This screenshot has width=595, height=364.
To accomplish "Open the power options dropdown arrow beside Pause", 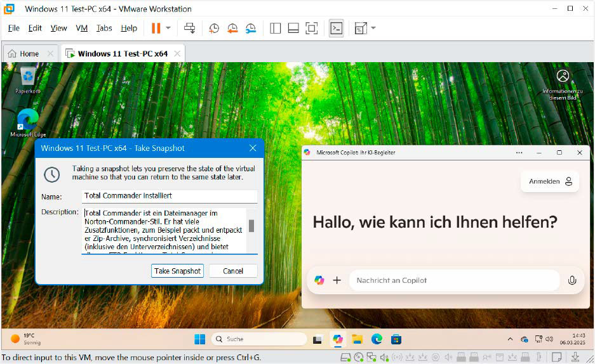I will (x=168, y=28).
